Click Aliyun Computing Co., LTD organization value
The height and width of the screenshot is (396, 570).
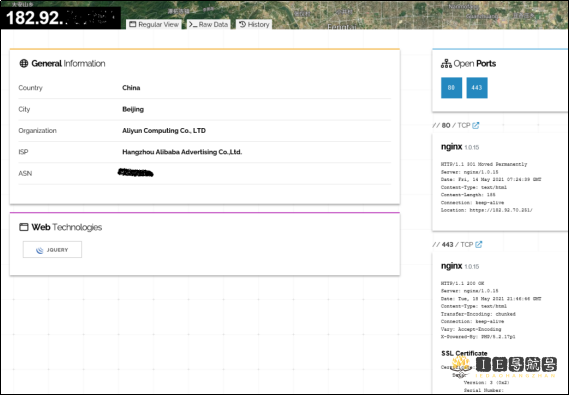click(164, 131)
